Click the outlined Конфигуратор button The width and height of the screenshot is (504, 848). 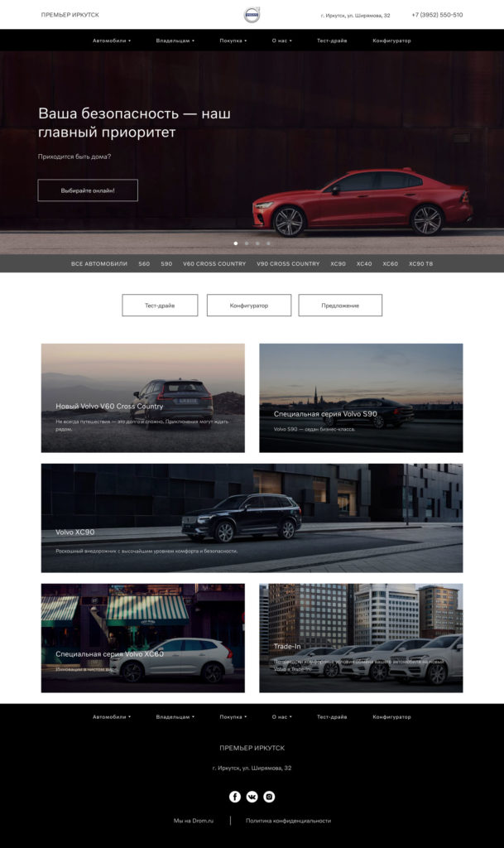(x=249, y=306)
